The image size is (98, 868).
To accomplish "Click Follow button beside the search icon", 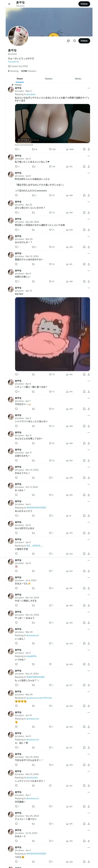I will (84, 41).
